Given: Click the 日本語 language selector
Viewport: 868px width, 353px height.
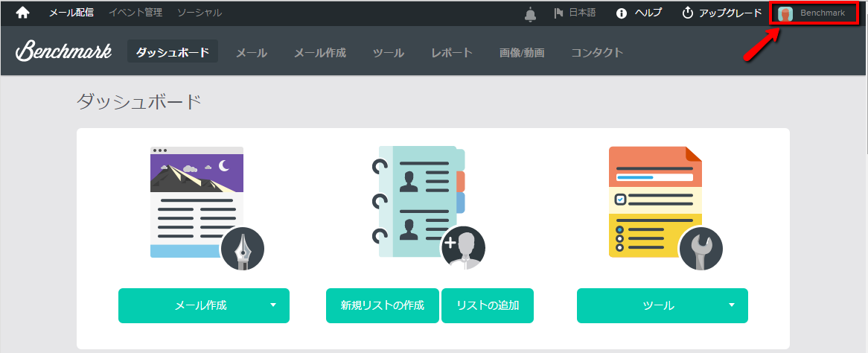Looking at the screenshot, I should (582, 13).
